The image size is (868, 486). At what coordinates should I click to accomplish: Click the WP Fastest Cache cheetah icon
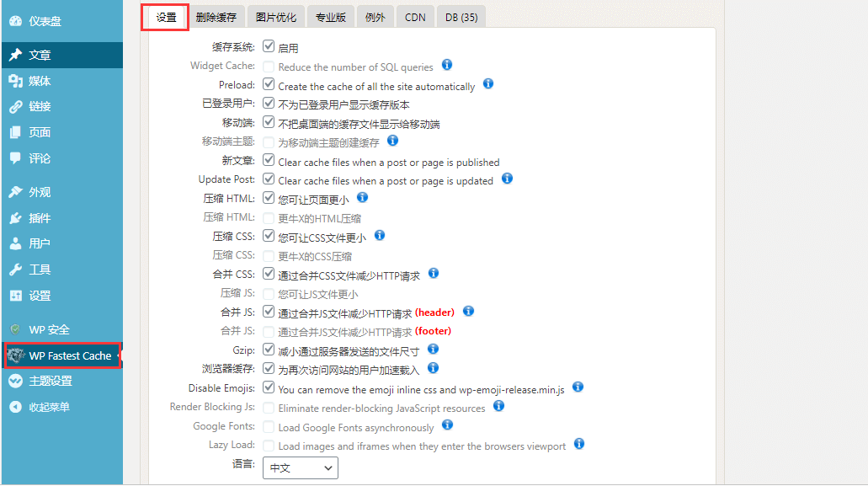(15, 355)
